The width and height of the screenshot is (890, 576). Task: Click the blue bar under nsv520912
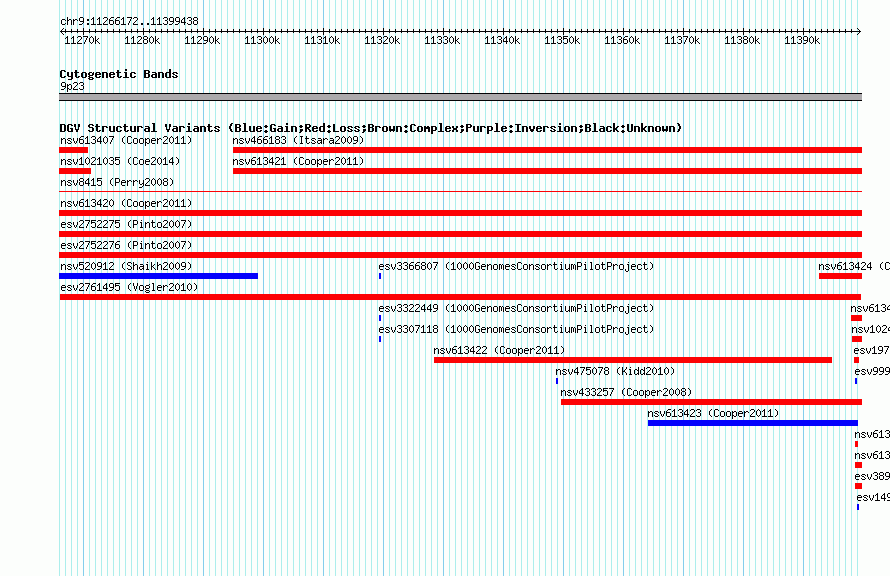[158, 276]
